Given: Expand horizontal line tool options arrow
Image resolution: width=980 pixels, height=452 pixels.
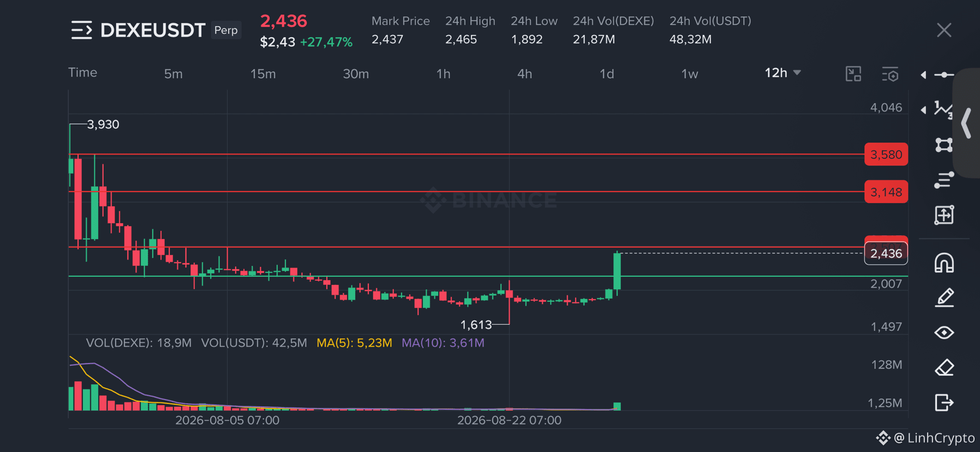Looking at the screenshot, I should (923, 75).
